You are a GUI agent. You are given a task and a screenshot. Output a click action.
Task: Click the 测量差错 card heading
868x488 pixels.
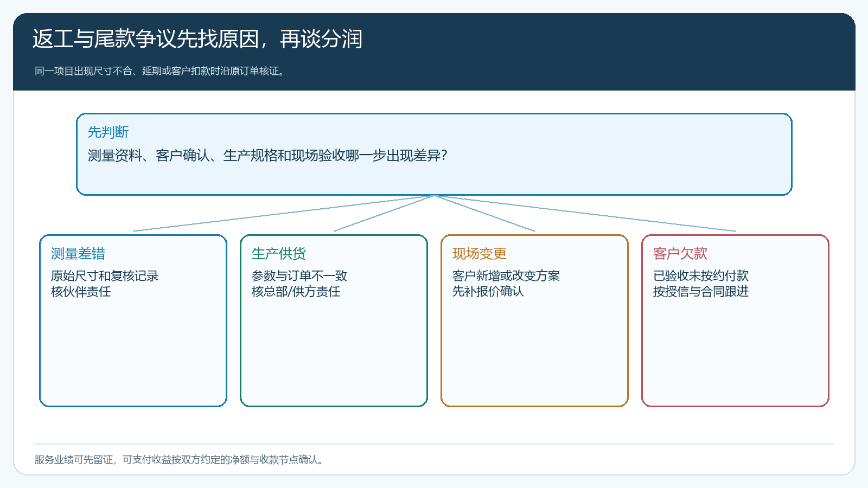point(78,254)
